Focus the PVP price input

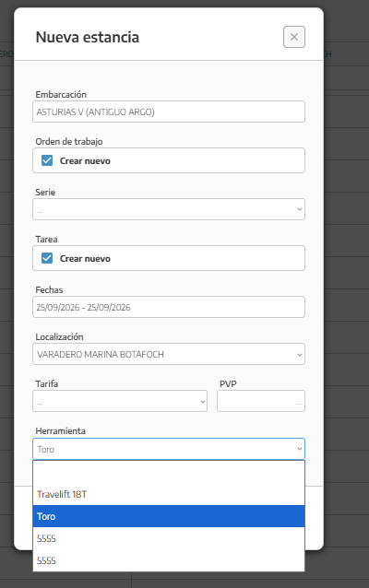click(x=261, y=401)
